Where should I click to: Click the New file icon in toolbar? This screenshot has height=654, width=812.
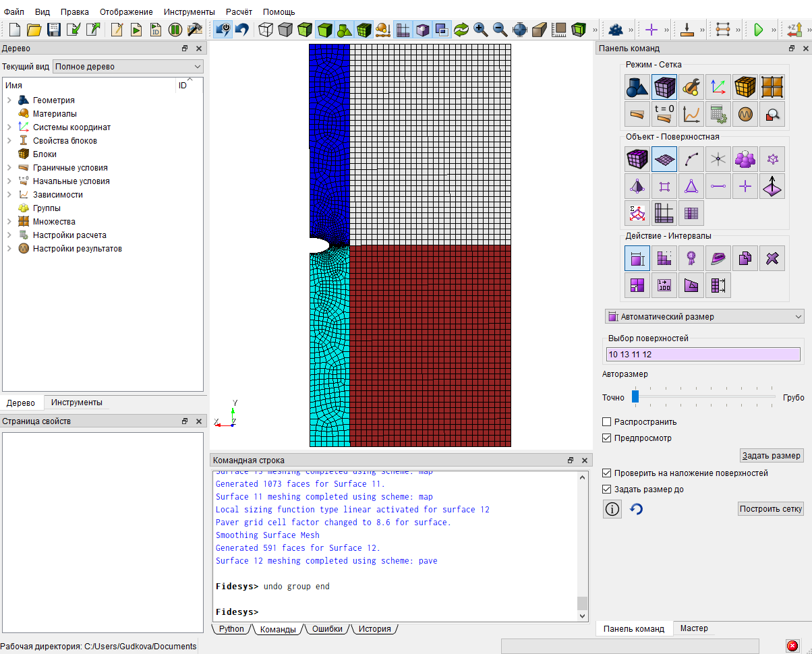(x=15, y=30)
